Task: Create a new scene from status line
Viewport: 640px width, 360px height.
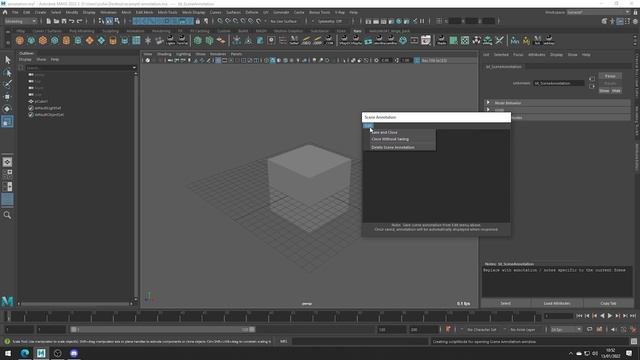Action: 48,21
